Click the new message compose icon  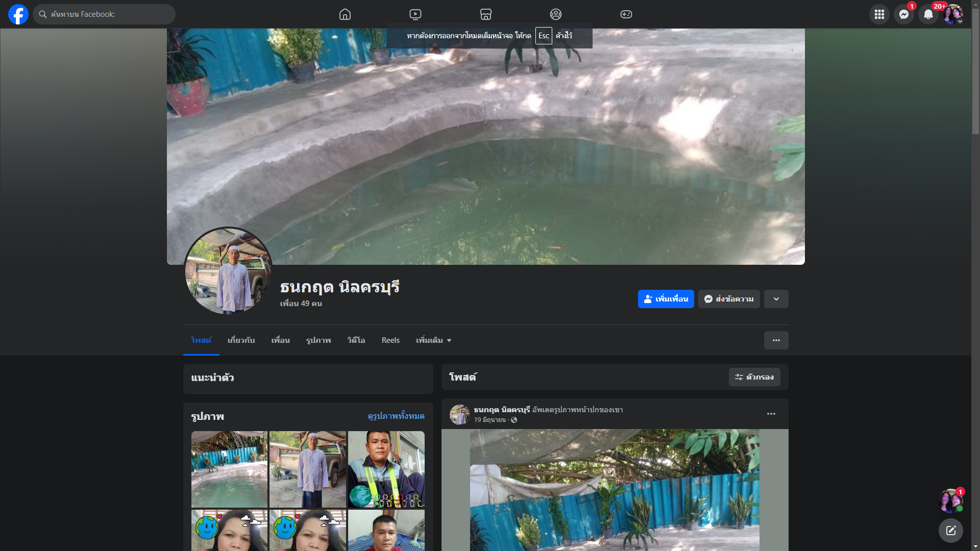pos(950,531)
